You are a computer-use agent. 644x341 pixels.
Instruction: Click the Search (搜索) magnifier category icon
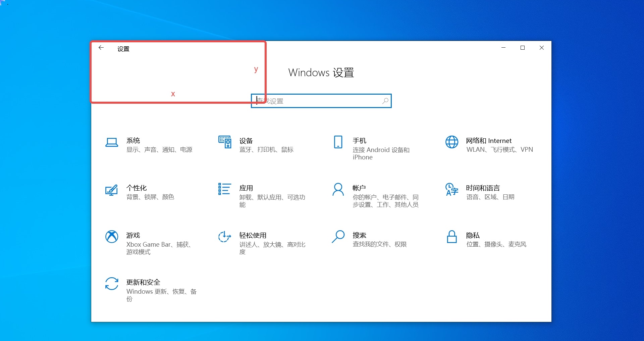[338, 237]
